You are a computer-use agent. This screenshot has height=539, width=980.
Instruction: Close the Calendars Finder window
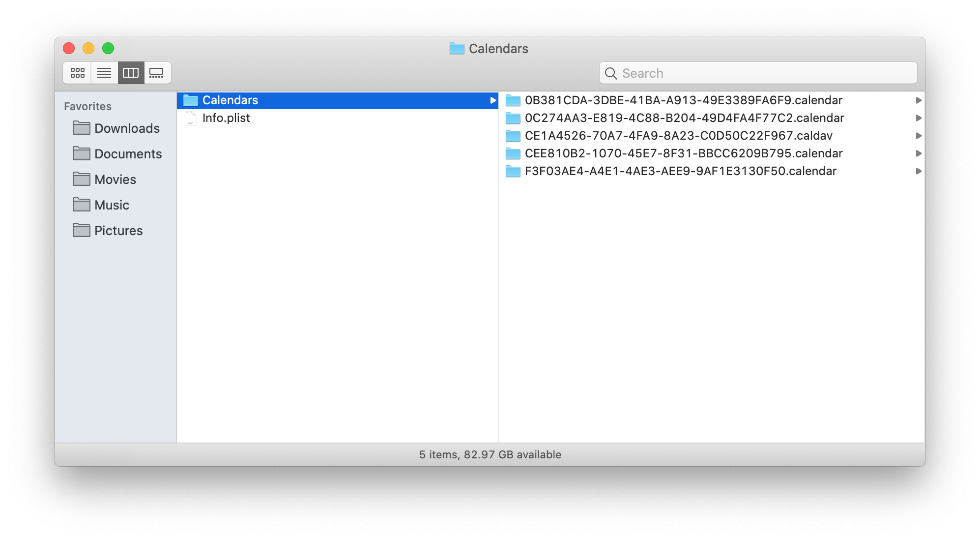click(69, 48)
